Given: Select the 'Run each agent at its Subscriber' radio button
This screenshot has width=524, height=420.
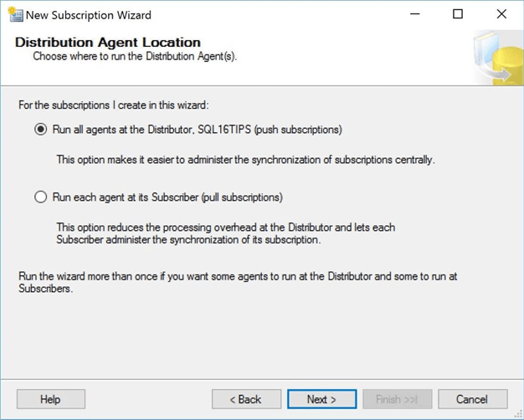Looking at the screenshot, I should [41, 197].
